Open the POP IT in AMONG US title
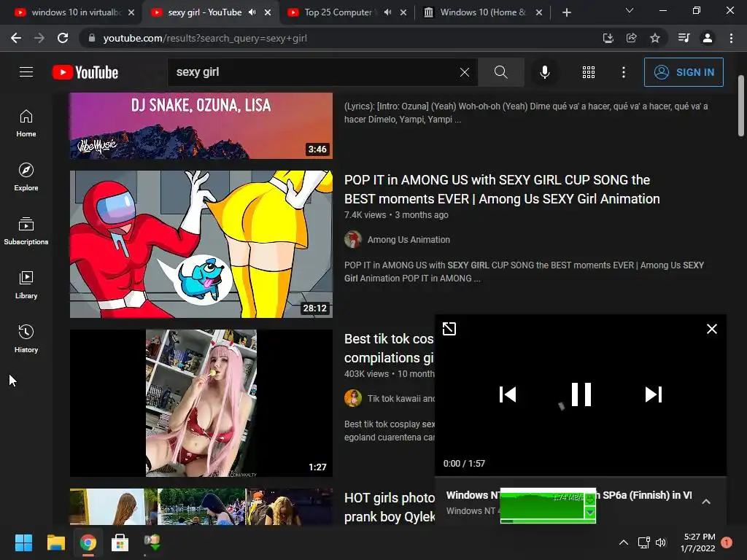Screen dimensions: 747x560 tap(502, 190)
